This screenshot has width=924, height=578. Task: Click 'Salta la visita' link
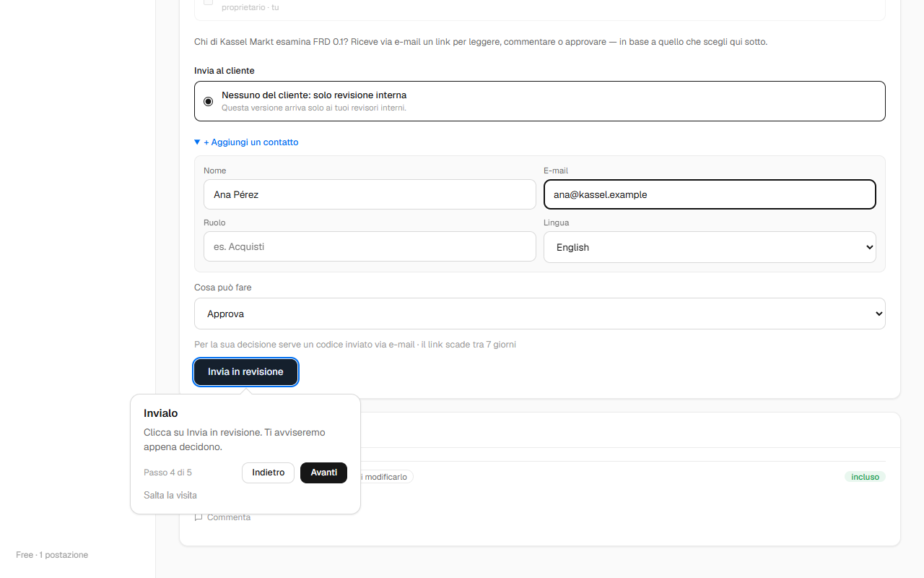[x=170, y=496]
